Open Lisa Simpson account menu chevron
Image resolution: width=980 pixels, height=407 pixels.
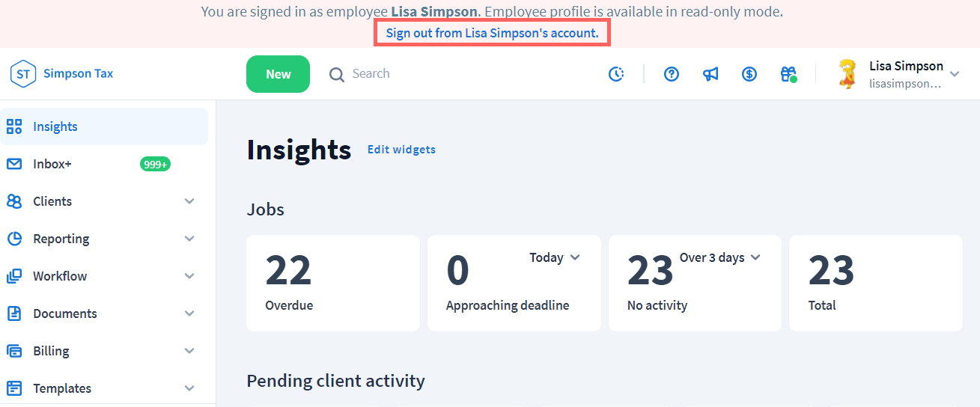click(x=955, y=74)
